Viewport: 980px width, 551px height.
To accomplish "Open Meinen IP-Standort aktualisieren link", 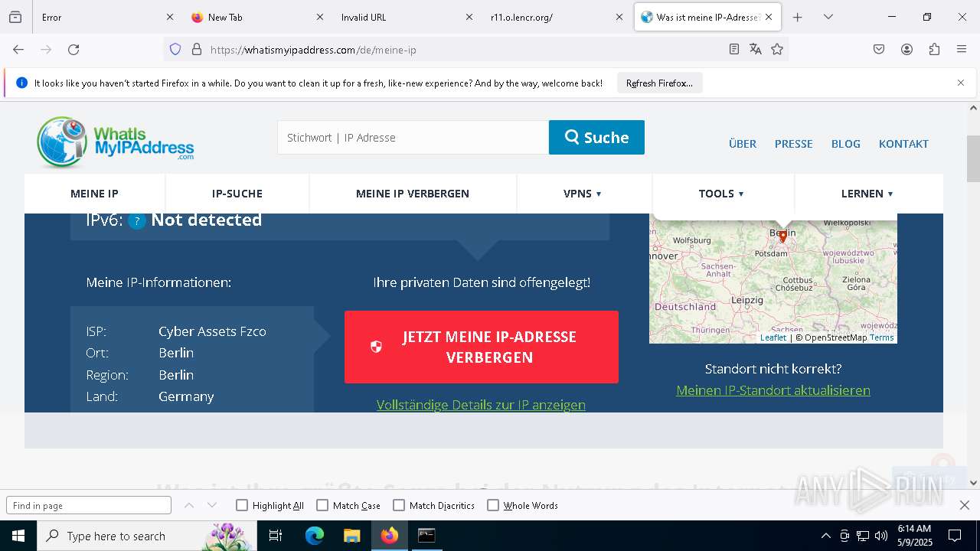I will click(773, 390).
